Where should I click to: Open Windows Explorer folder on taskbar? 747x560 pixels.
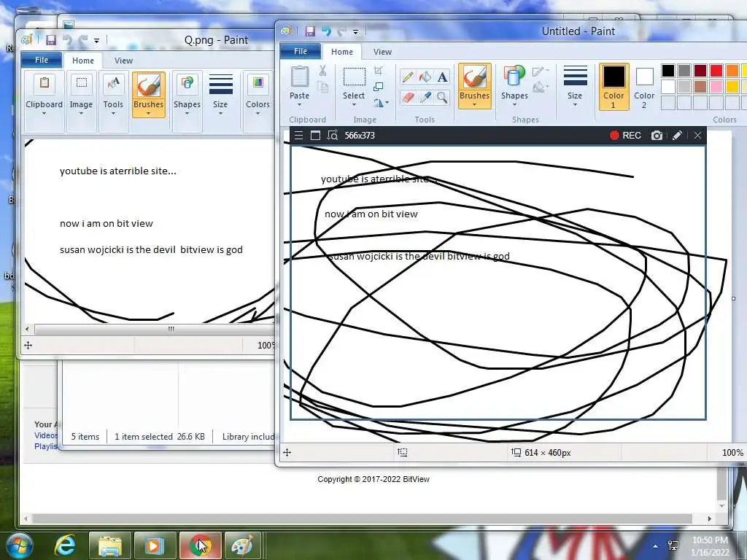point(109,545)
